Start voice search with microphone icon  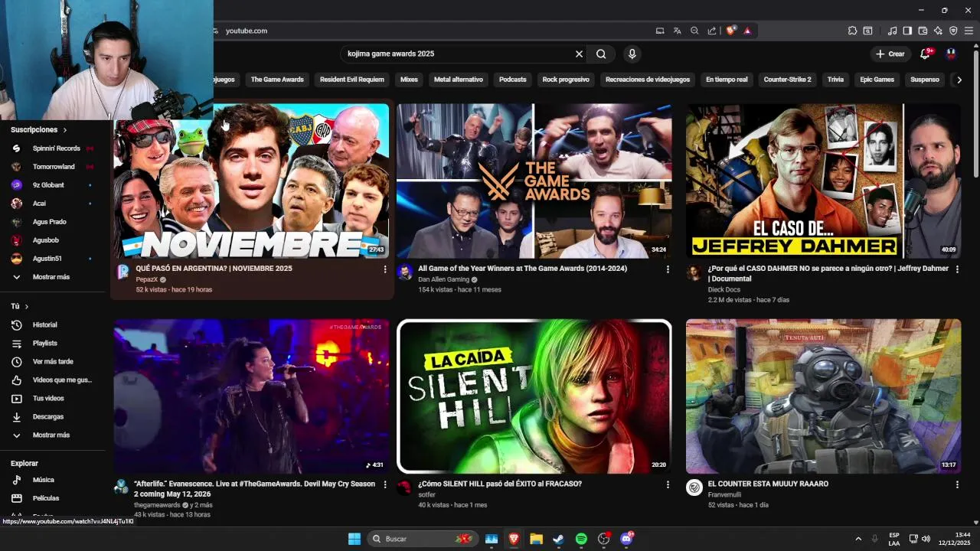(632, 54)
